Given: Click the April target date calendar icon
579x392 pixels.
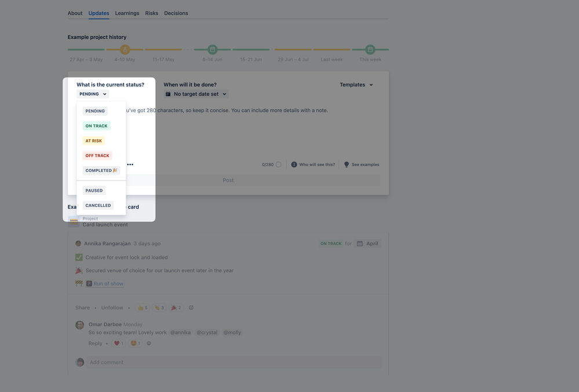Looking at the screenshot, I should pyautogui.click(x=360, y=243).
